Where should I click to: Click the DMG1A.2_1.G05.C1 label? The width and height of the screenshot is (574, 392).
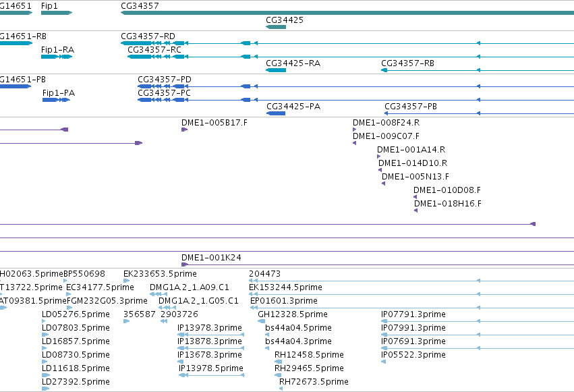[x=198, y=301]
